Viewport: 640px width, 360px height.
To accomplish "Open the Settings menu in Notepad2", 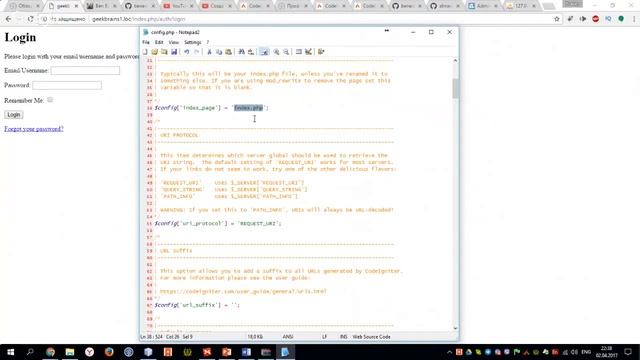I will point(192,42).
